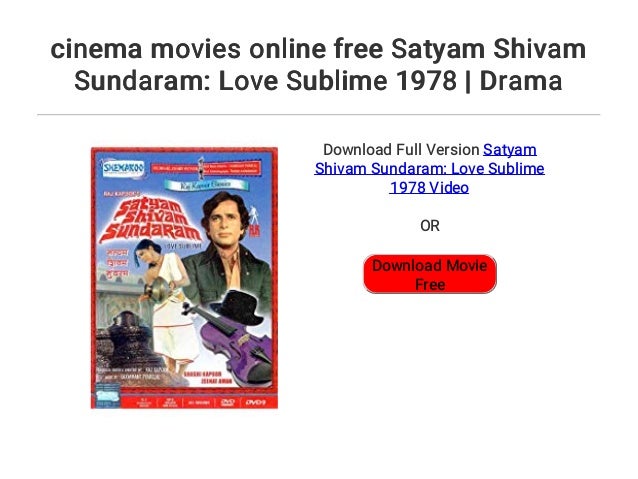Click the black hat on the DVD cover
The image size is (638, 479).
(x=237, y=307)
